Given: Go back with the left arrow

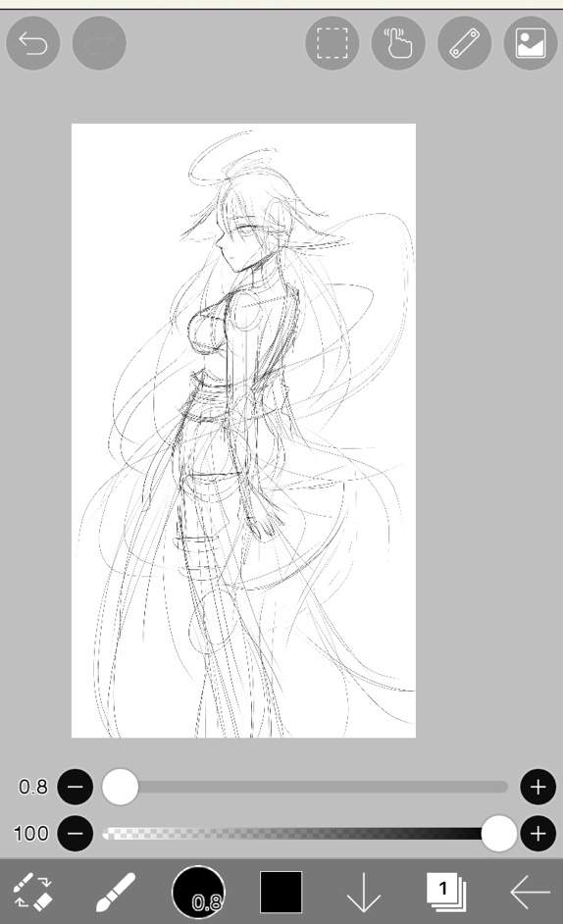Looking at the screenshot, I should [x=530, y=893].
